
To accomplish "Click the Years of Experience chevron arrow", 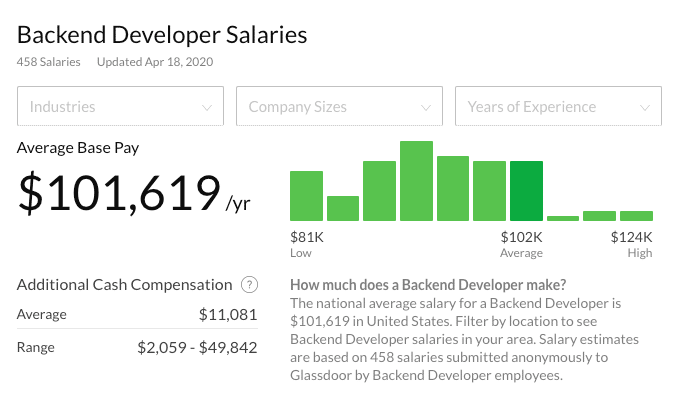I will tap(645, 107).
